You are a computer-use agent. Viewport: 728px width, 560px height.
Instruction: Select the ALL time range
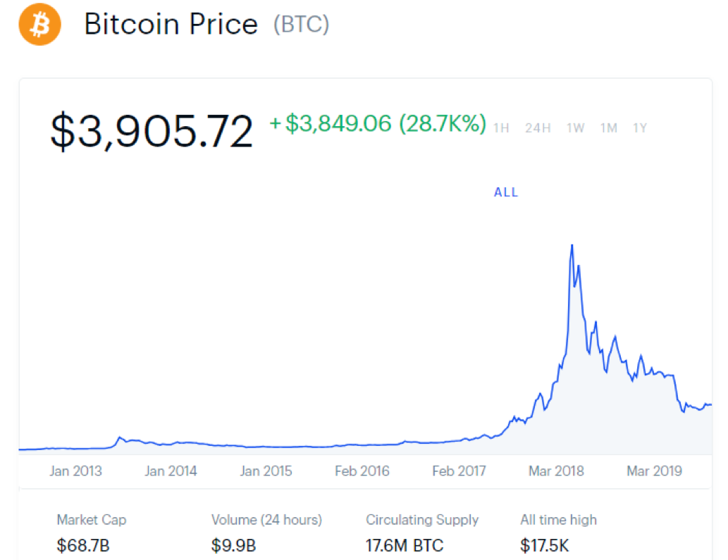click(x=506, y=192)
